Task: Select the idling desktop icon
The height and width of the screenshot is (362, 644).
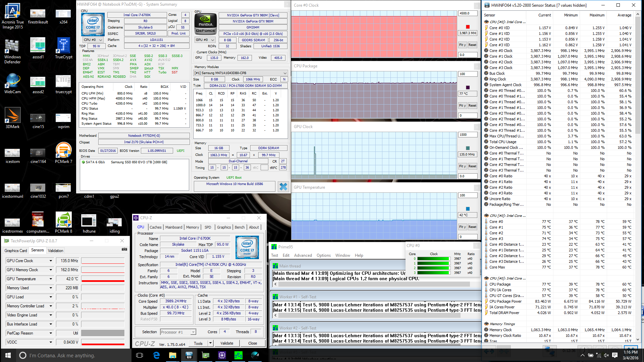Action: point(114,225)
